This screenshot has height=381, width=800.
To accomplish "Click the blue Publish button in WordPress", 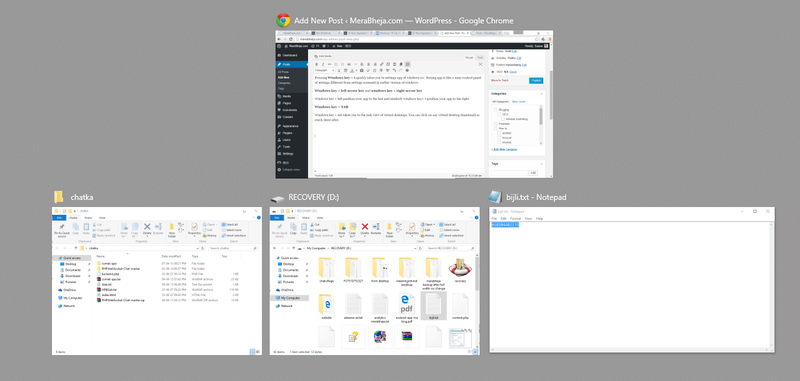I will click(536, 81).
